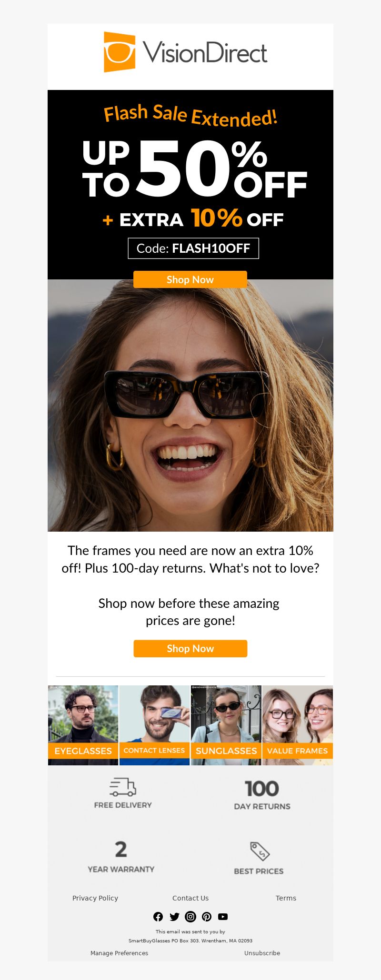This screenshot has height=980, width=381.
Task: Open the Instagram icon
Action: click(190, 916)
